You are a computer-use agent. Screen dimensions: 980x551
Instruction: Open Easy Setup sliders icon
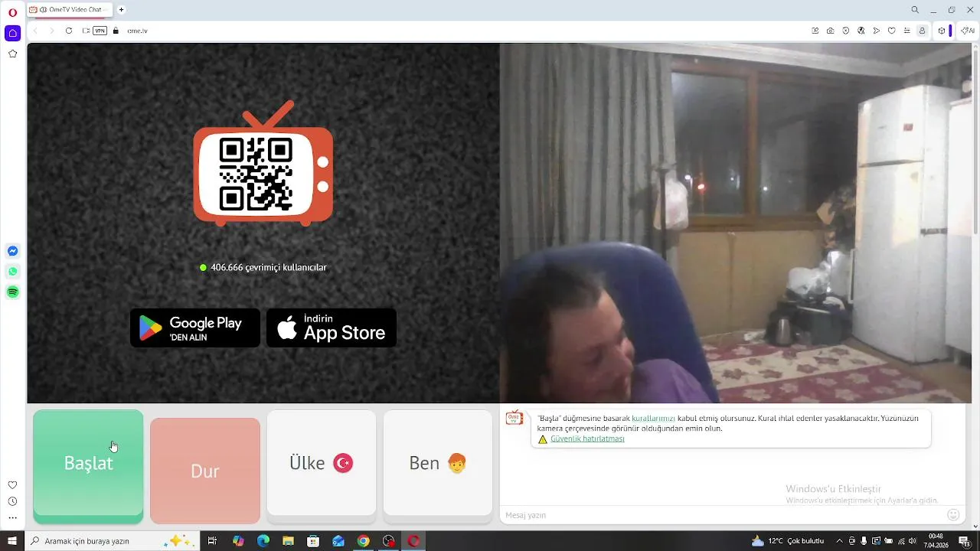click(907, 31)
